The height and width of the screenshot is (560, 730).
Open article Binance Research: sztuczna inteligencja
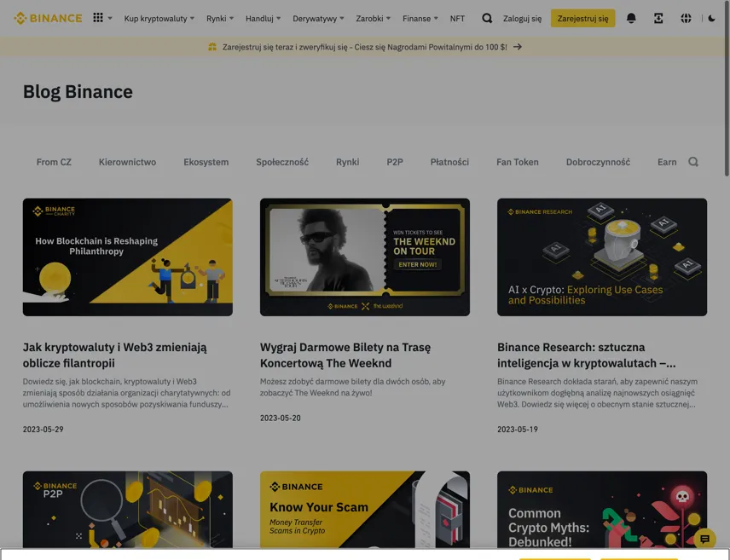coord(587,355)
